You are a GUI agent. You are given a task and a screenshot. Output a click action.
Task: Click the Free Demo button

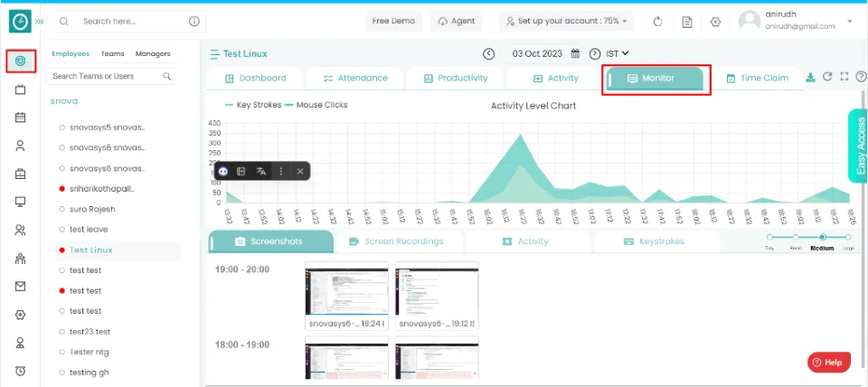394,22
